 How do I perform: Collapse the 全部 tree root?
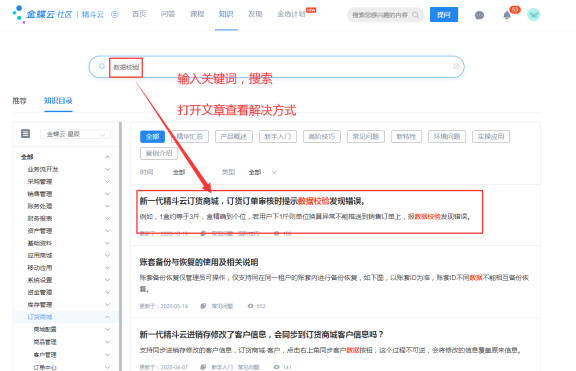(x=107, y=157)
